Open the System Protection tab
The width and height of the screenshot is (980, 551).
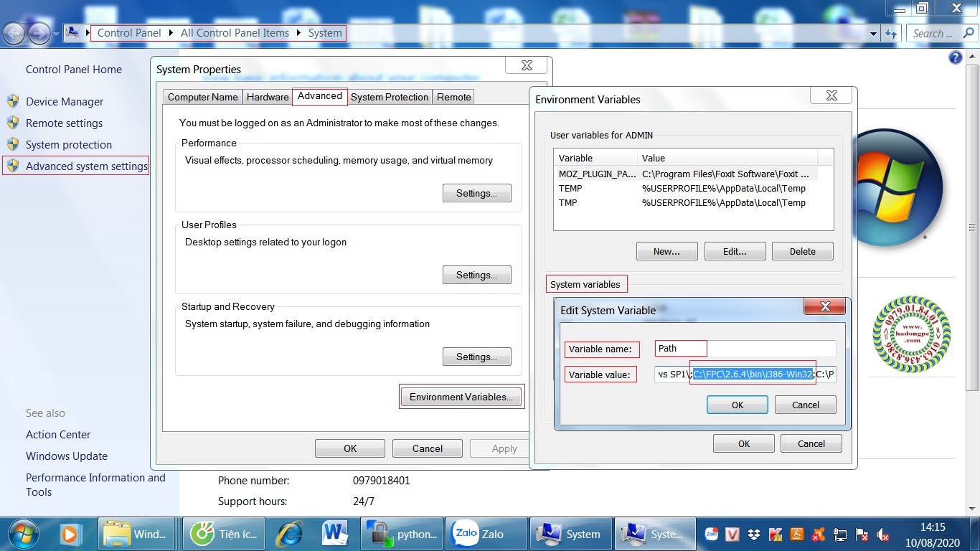[390, 97]
